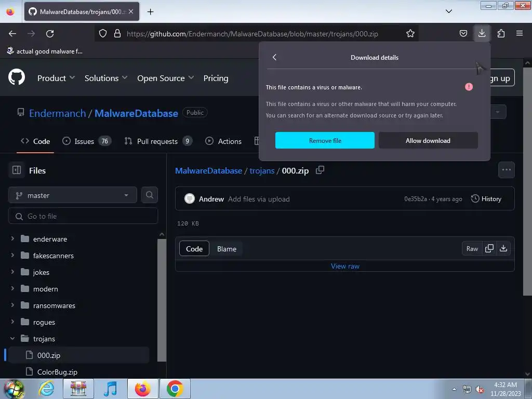Open the Windows Start button
The image size is (532, 399).
pos(14,389)
